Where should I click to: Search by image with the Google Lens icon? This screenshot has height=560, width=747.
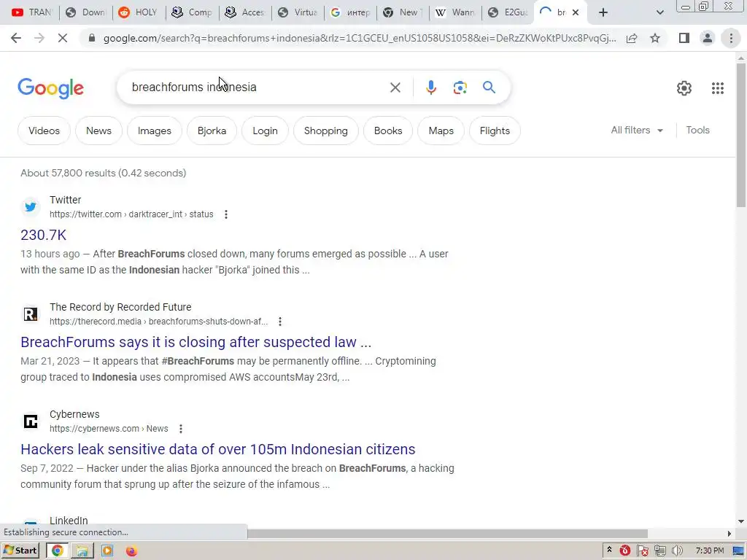(x=460, y=87)
